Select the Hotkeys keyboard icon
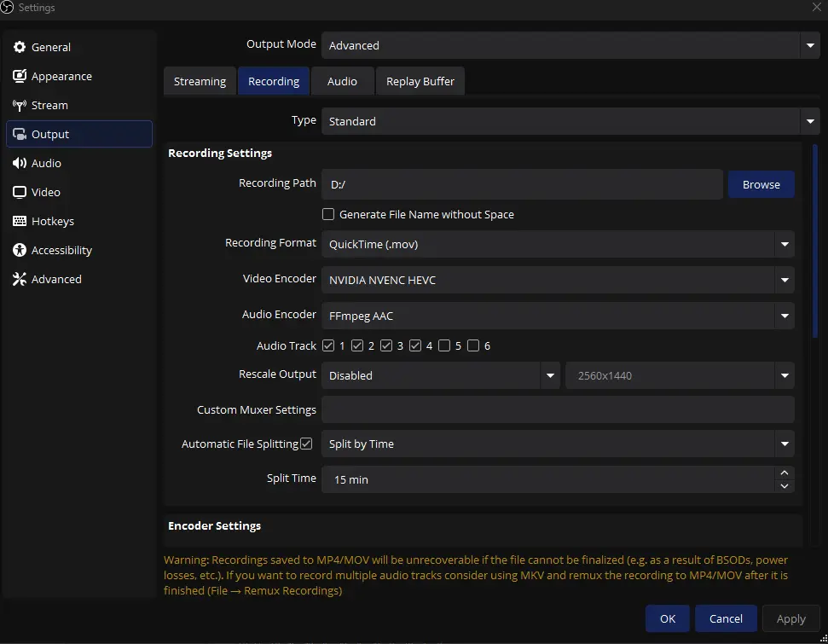 tap(20, 222)
